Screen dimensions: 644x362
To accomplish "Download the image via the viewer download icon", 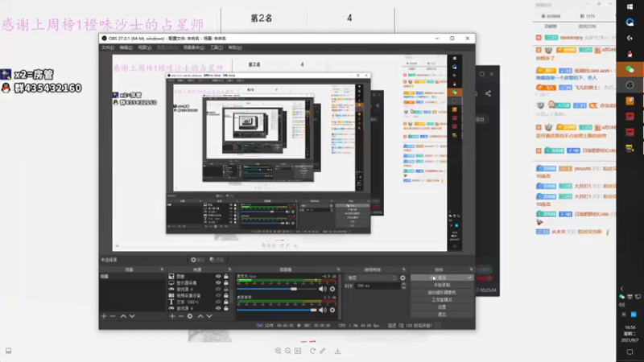I will click(337, 351).
